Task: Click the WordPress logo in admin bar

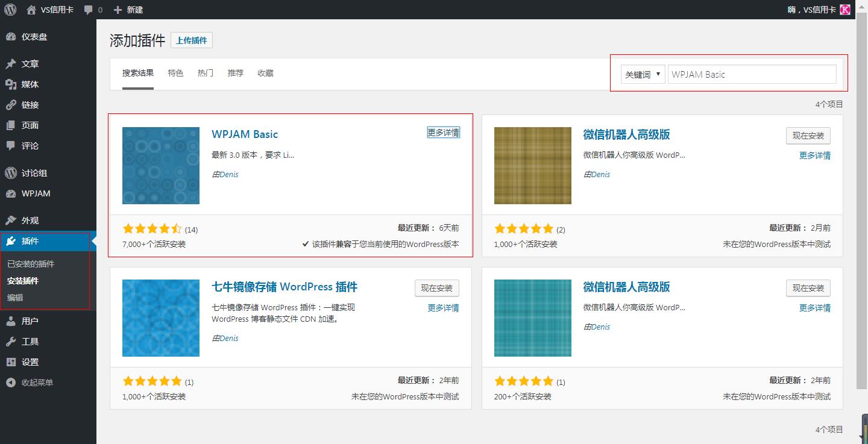Action: [10, 10]
